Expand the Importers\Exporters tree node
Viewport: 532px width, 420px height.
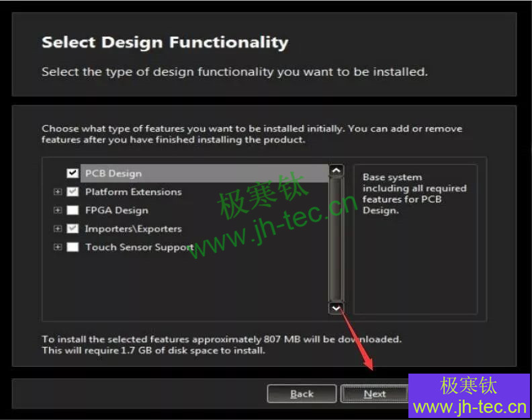[x=58, y=228]
